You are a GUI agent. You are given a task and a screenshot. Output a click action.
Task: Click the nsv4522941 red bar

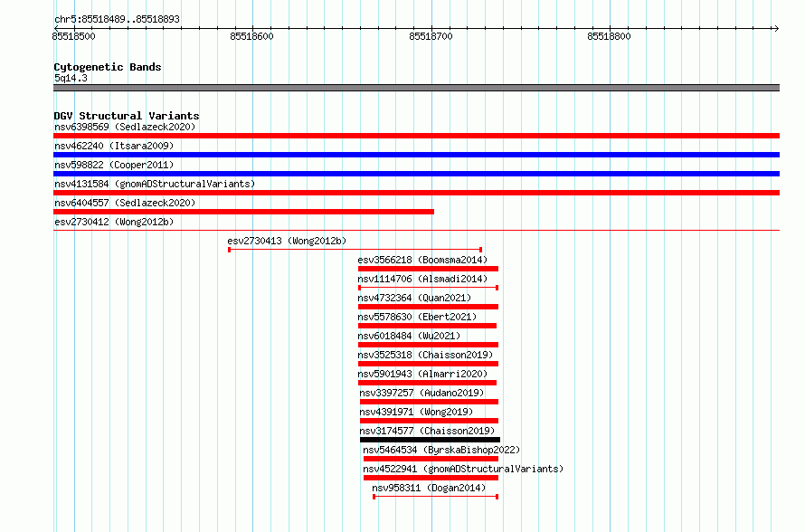(x=431, y=478)
